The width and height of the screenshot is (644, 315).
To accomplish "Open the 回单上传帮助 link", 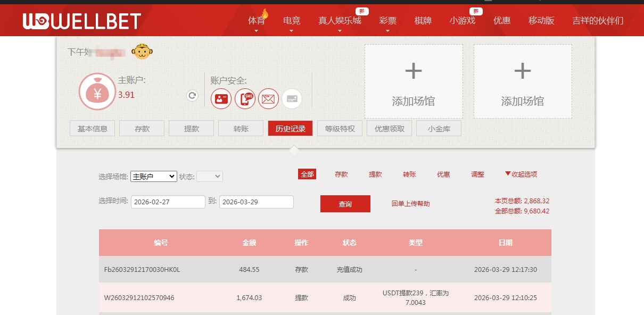I will click(409, 204).
